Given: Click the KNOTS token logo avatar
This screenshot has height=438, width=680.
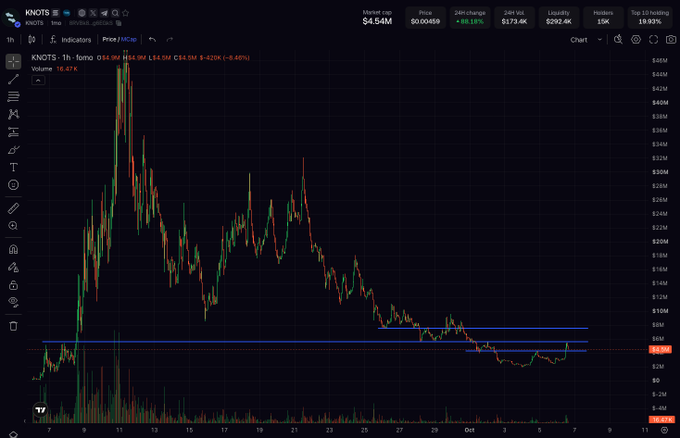Looking at the screenshot, I should (11, 17).
